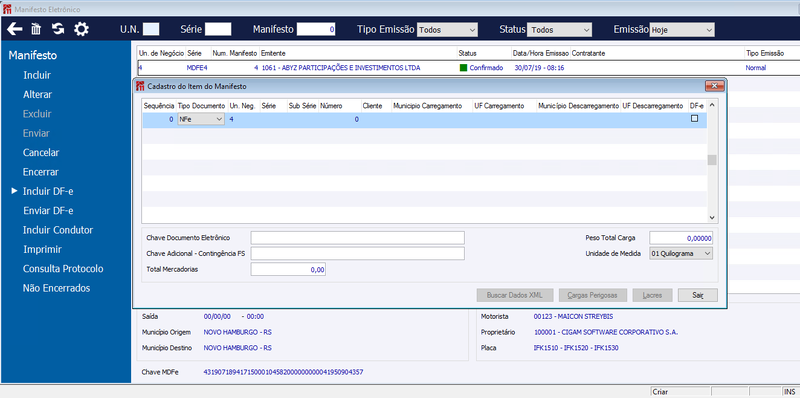Click the item grid scroll down arrow
Viewport: 800px width, 398px height.
pos(712,217)
